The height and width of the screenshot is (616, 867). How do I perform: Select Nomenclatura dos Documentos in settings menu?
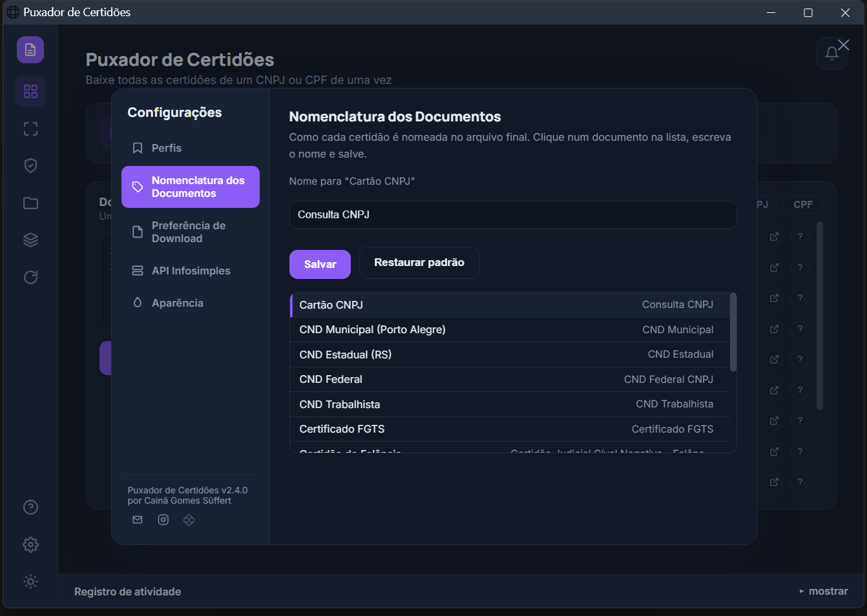191,187
